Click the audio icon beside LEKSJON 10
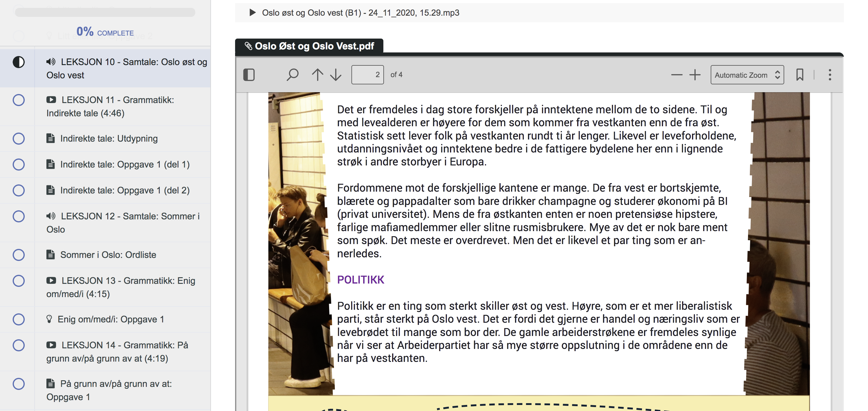Viewport: 868px width, 411px height. click(51, 62)
